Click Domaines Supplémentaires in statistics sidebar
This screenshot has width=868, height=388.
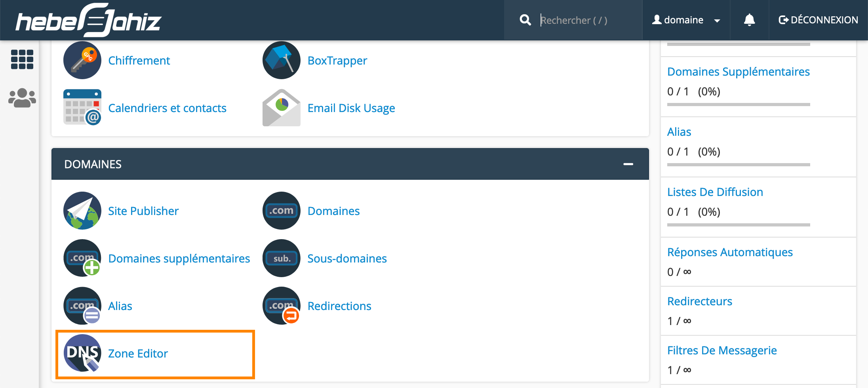739,72
